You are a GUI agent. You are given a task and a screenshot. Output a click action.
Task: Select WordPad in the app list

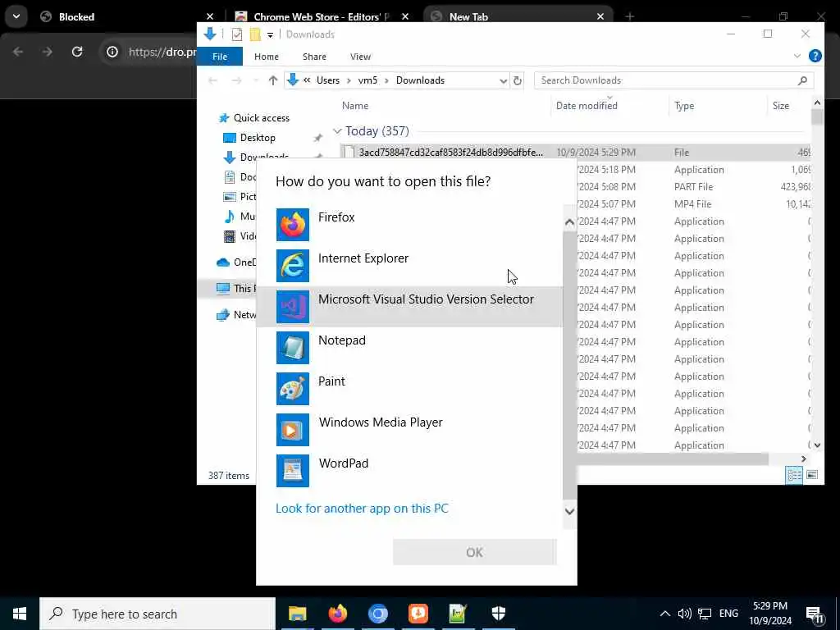point(409,470)
